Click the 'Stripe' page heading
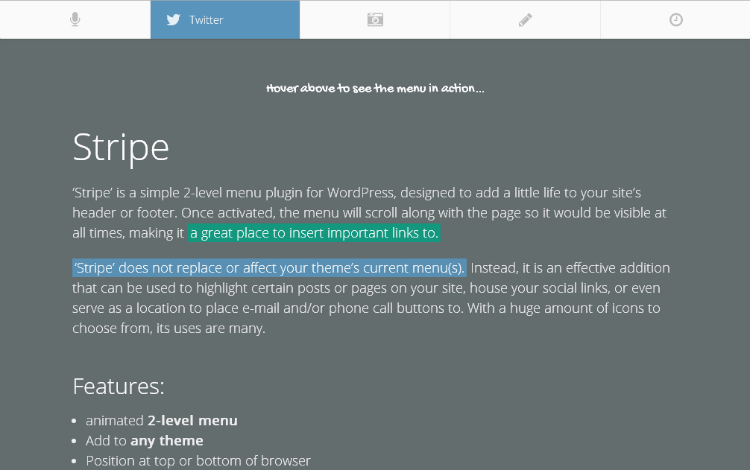 tap(121, 148)
